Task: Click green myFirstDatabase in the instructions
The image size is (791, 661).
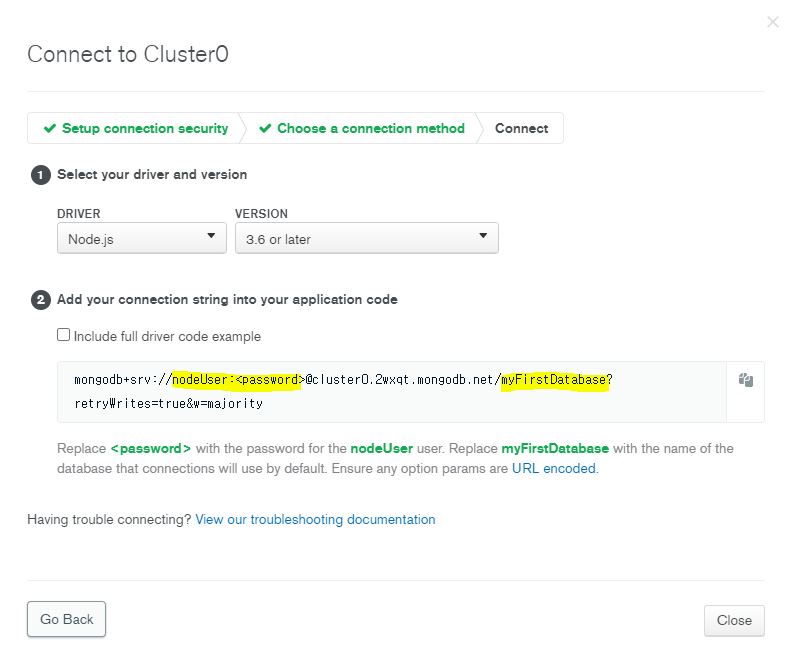Action: [555, 448]
